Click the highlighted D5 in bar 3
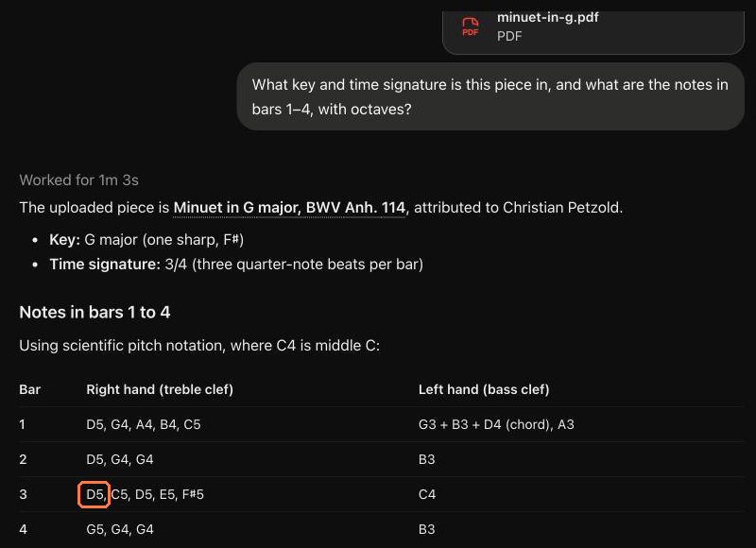756x548 pixels. (94, 494)
